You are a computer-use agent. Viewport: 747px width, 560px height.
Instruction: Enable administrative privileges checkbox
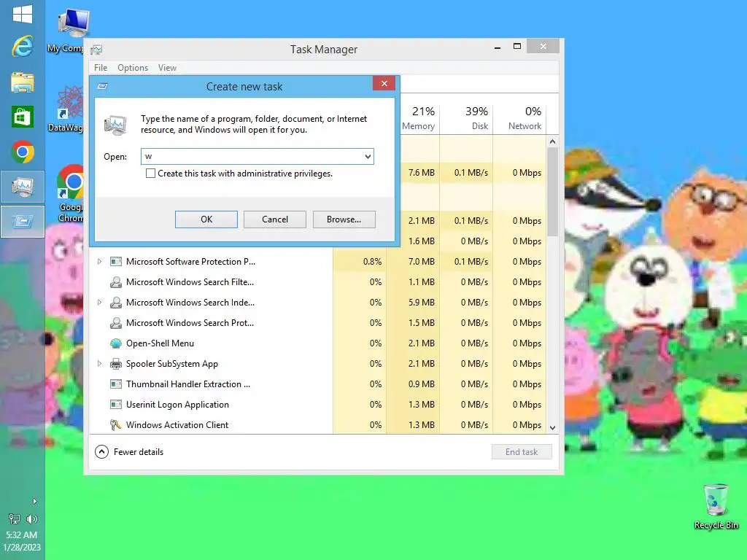[x=150, y=174]
